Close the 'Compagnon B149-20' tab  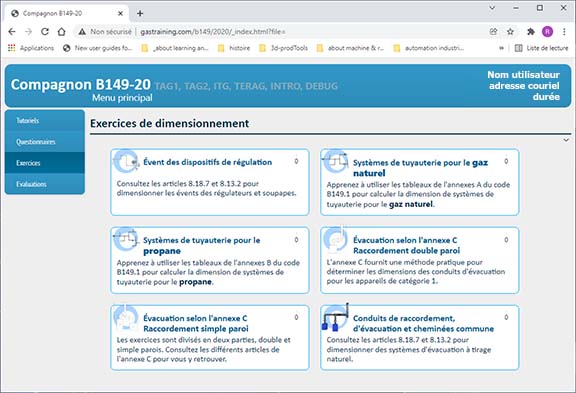tap(120, 14)
